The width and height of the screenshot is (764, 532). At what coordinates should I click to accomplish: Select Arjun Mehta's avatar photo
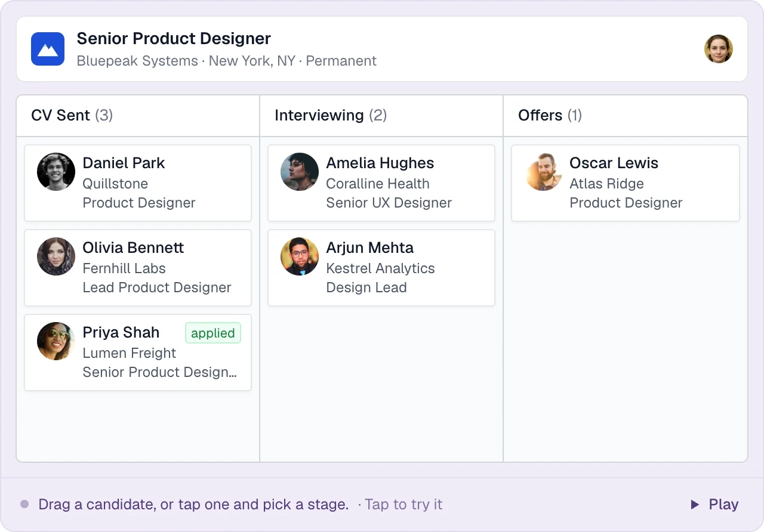[x=300, y=256]
